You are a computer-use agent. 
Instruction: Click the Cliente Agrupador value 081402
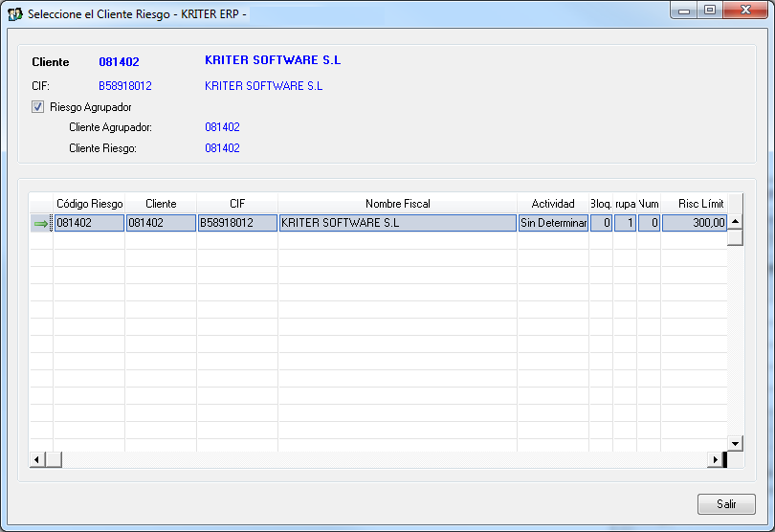point(222,127)
